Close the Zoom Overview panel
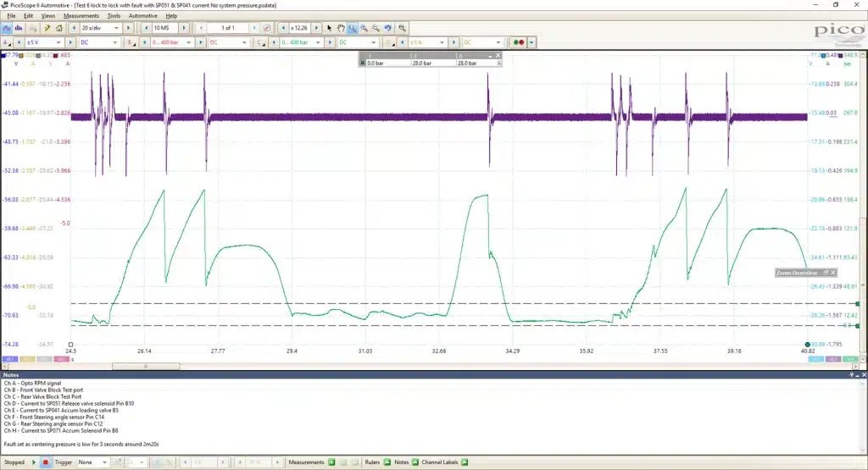 (x=833, y=273)
